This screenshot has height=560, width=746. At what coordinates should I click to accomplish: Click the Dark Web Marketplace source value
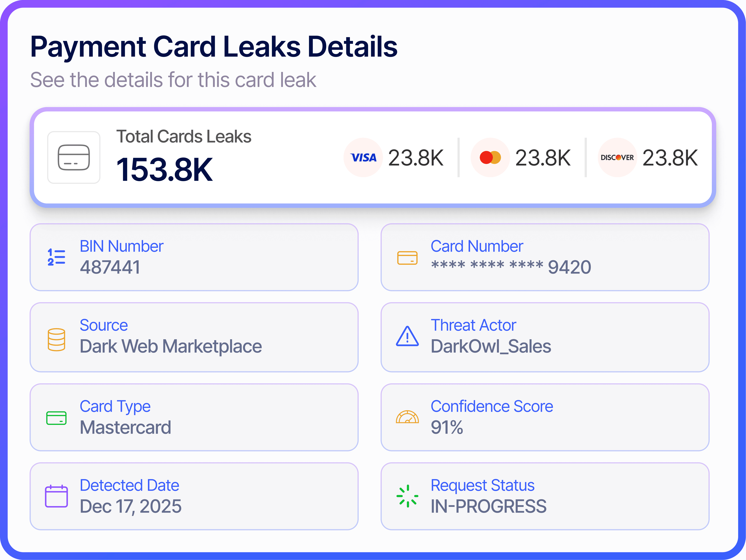[171, 346]
